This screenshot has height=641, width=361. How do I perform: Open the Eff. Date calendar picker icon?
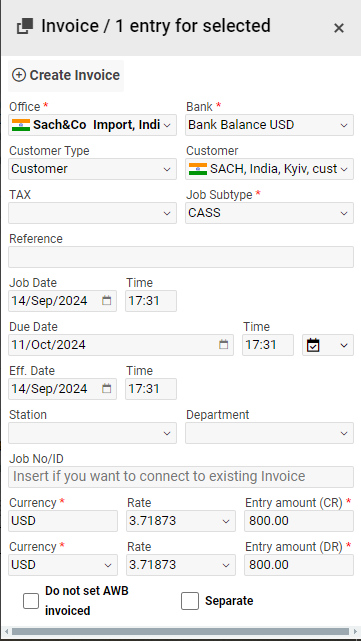[x=106, y=388]
